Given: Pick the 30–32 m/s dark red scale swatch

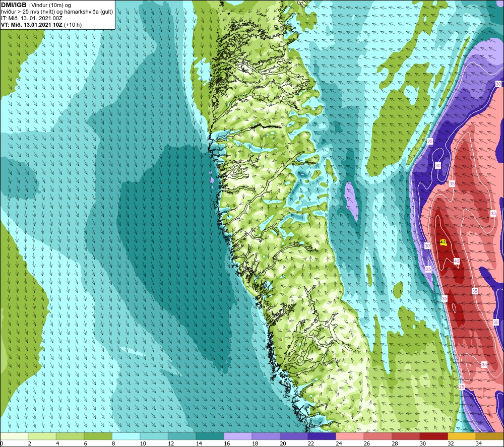Looking at the screenshot, I should coord(433,436).
